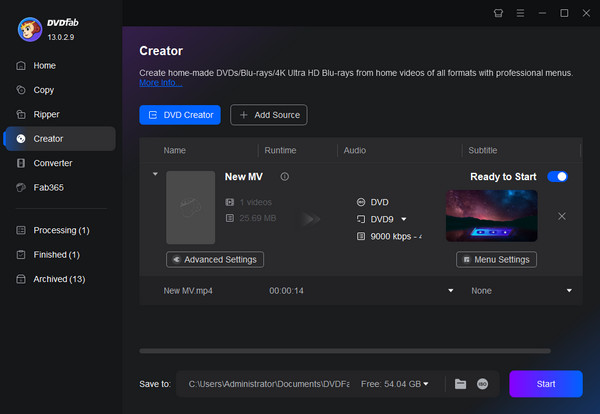Image resolution: width=600 pixels, height=414 pixels.
Task: Click the 00:00:14 runtime value
Action: coord(286,291)
